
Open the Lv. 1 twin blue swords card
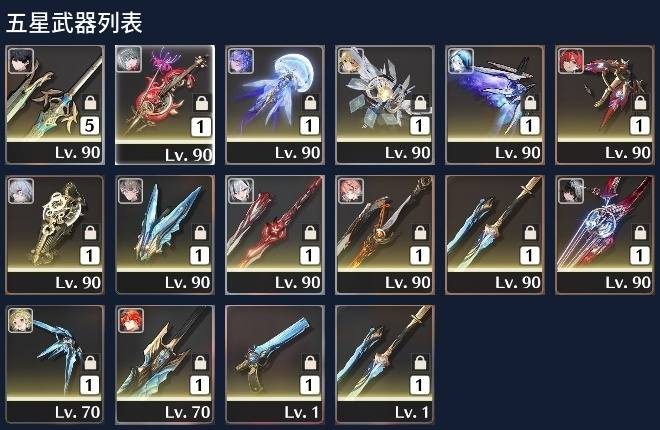pos(385,364)
